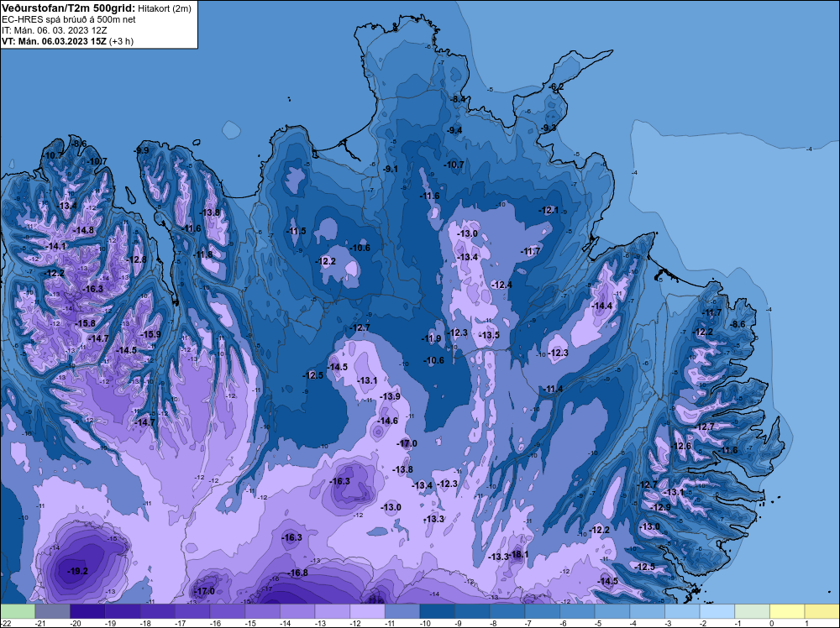This screenshot has height=628, width=840.
Task: Click the grey-blue legend swatch above -21
Action: click(x=52, y=611)
